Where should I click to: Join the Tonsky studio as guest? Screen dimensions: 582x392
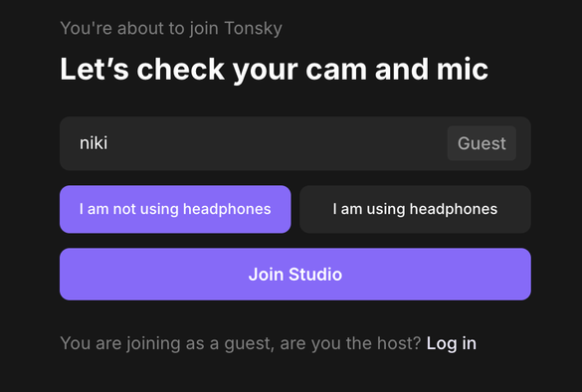pos(295,275)
